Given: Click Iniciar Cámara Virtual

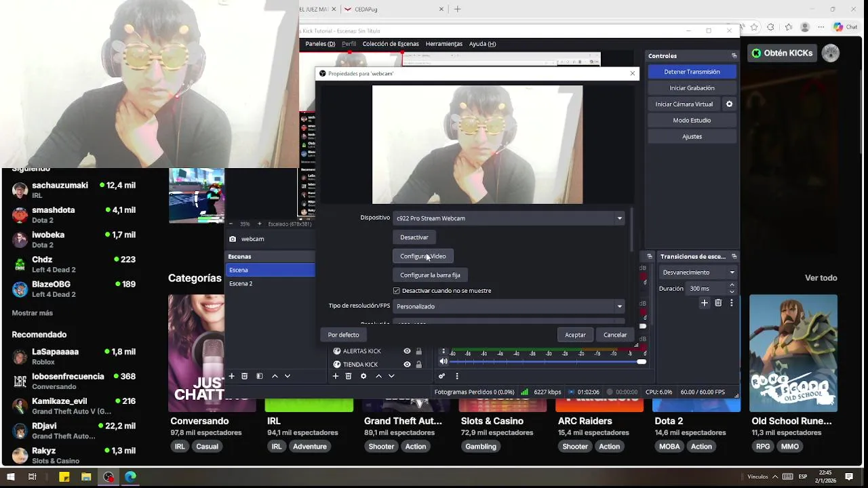Looking at the screenshot, I should (684, 104).
